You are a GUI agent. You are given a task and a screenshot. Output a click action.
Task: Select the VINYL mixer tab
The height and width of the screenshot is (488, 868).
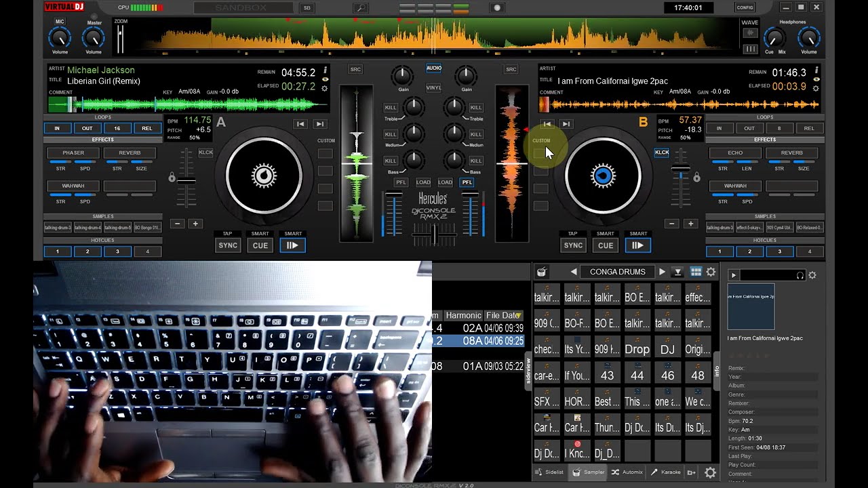(x=434, y=87)
